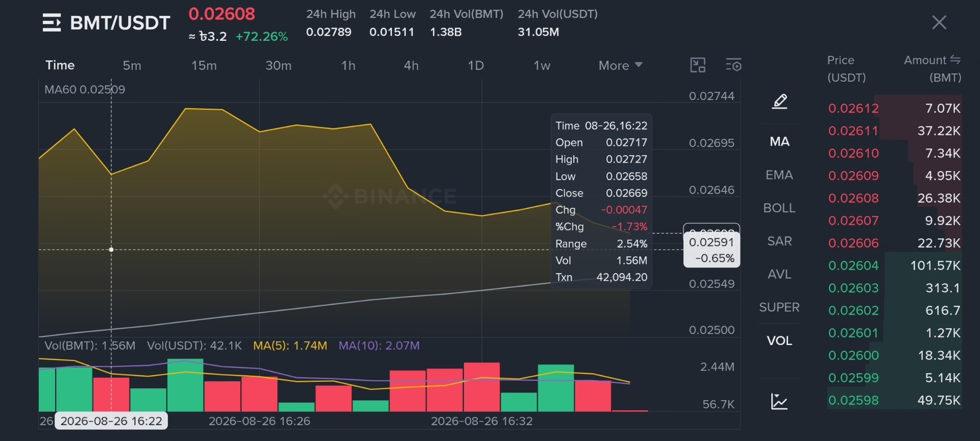Tap the crosshair price tag 0.02591
The width and height of the screenshot is (980, 441).
click(712, 250)
